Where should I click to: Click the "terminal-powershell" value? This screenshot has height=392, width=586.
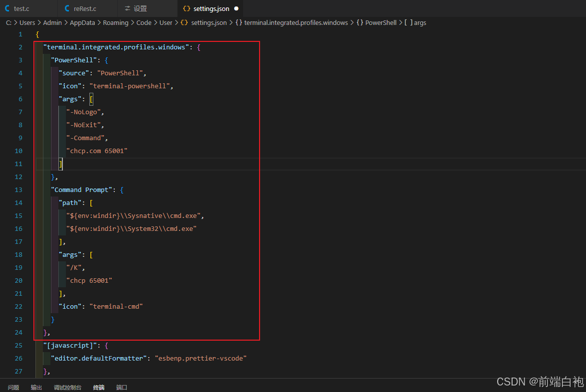129,86
